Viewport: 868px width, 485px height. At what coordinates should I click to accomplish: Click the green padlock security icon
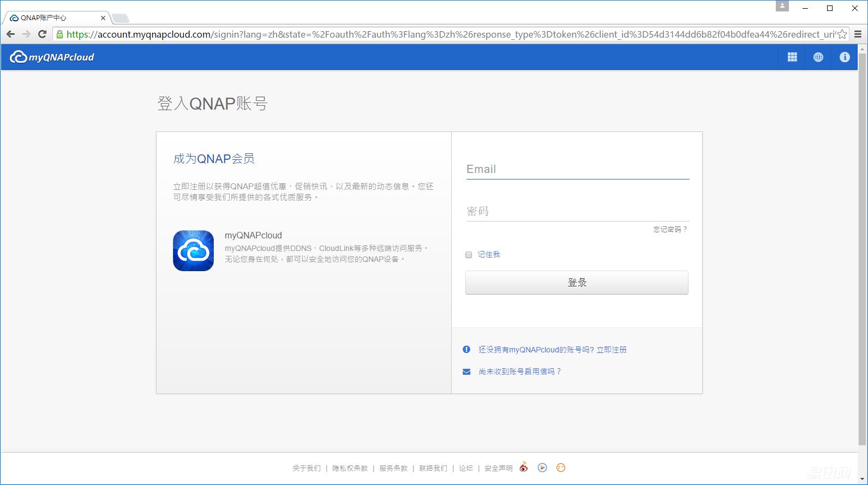tap(60, 34)
